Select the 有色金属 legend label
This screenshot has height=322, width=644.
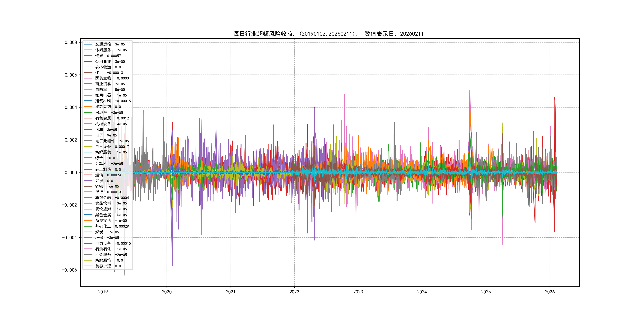tap(103, 118)
